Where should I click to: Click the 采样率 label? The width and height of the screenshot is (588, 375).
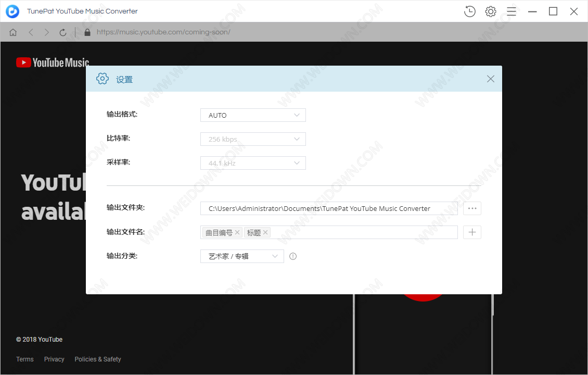click(118, 162)
